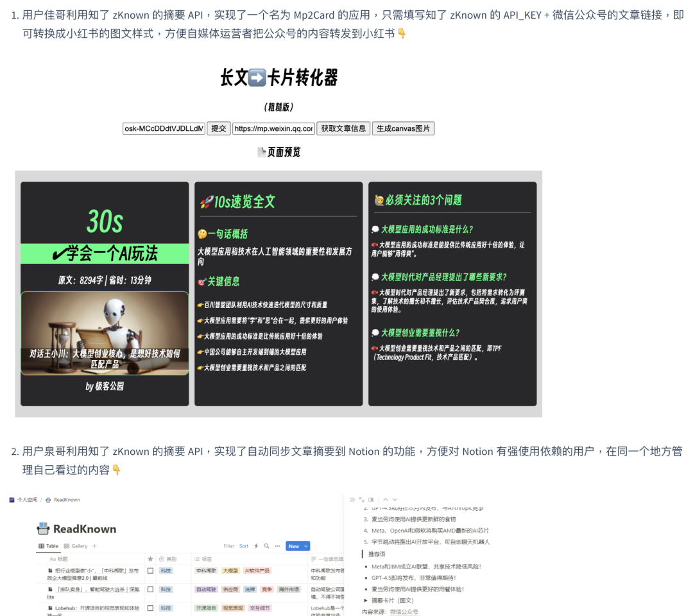
Task: Click the ReadKnown page printer icon
Action: [43, 528]
